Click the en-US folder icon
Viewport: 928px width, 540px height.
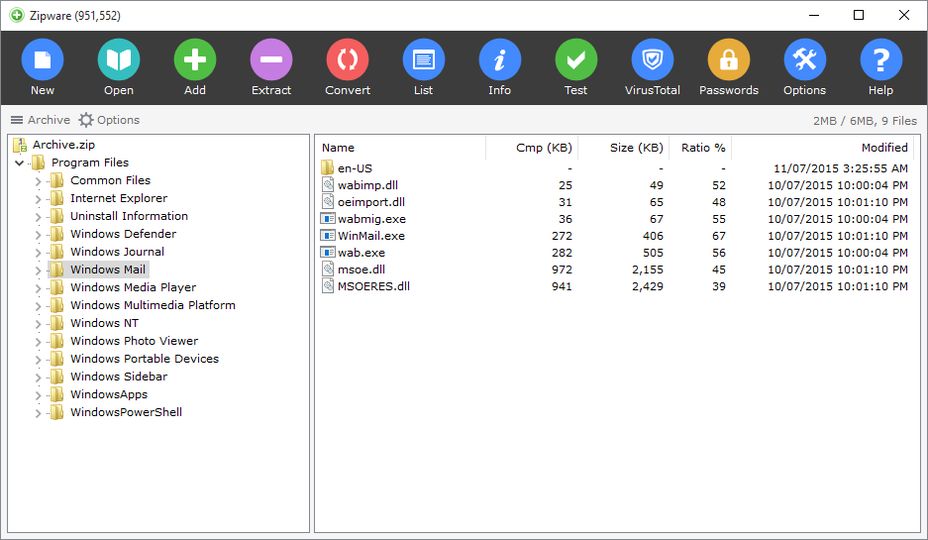pyautogui.click(x=328, y=168)
